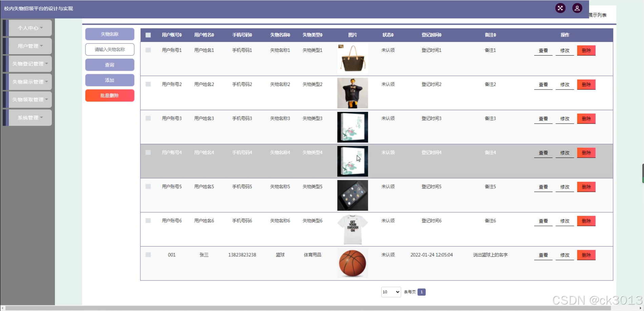
Task: Click the 未认领 status in row 用户账号4
Action: click(388, 152)
